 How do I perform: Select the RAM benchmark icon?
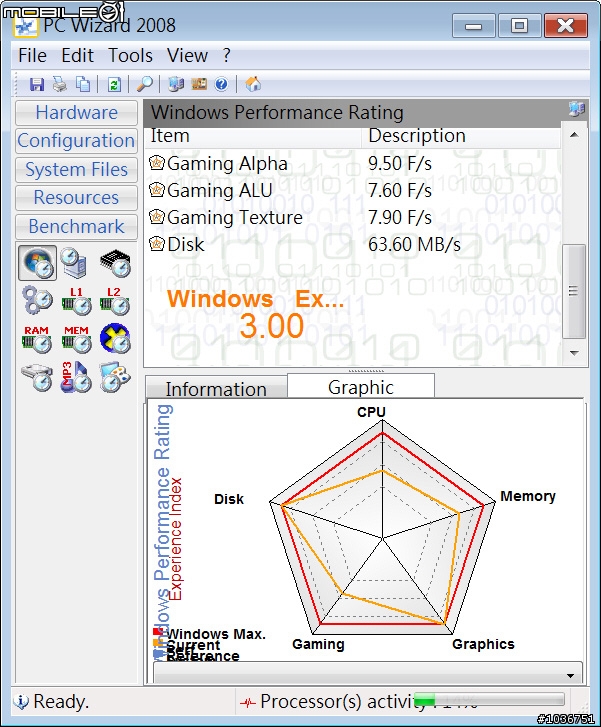[37, 339]
